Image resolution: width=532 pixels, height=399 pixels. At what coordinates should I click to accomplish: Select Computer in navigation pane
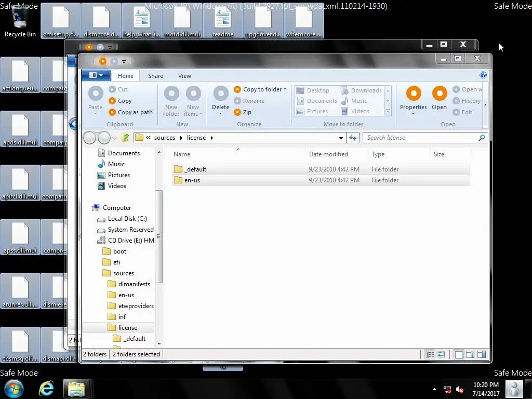tap(112, 207)
